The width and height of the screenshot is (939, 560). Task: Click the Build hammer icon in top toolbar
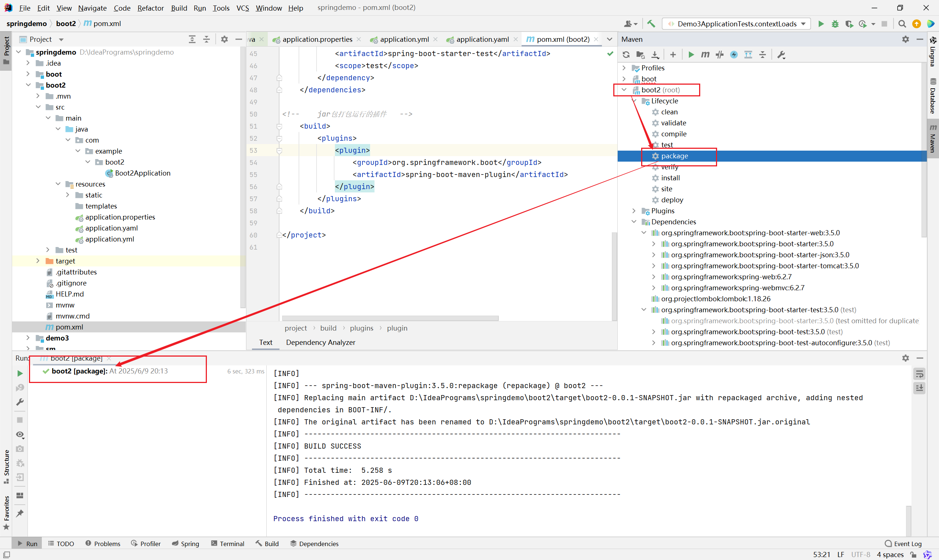(651, 24)
